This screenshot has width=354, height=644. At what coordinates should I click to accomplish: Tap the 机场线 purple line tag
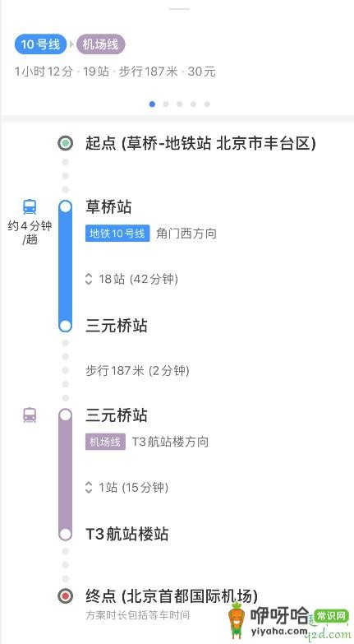[x=105, y=442]
